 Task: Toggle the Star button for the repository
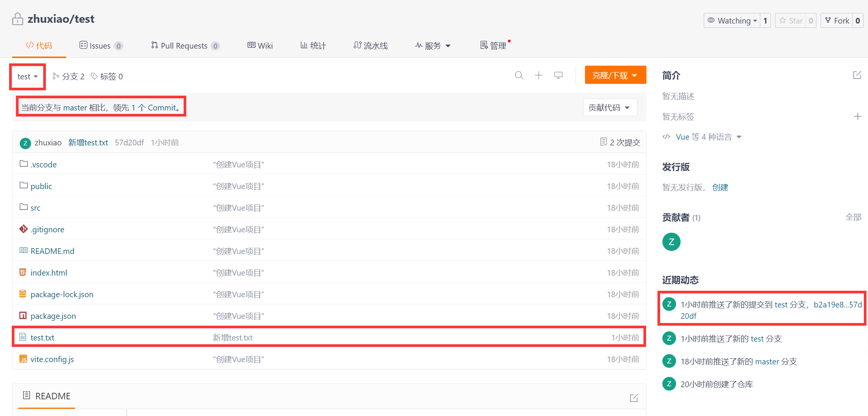pos(791,20)
